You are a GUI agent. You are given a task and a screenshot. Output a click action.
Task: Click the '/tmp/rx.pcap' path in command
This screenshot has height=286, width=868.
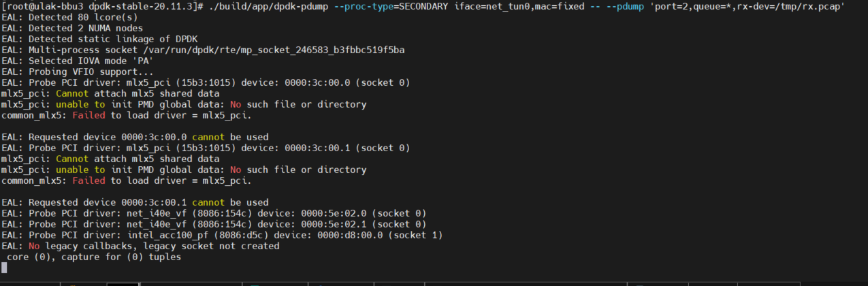pyautogui.click(x=807, y=6)
